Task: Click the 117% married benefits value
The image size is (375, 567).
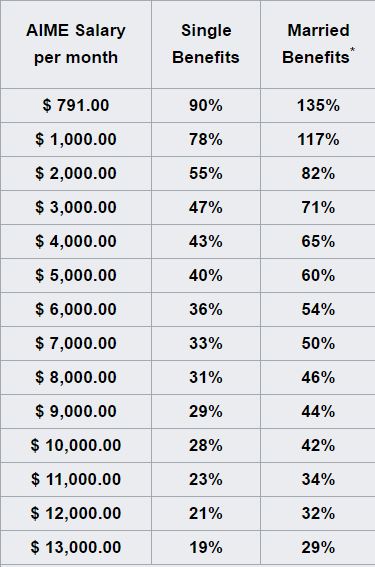Action: 318,140
